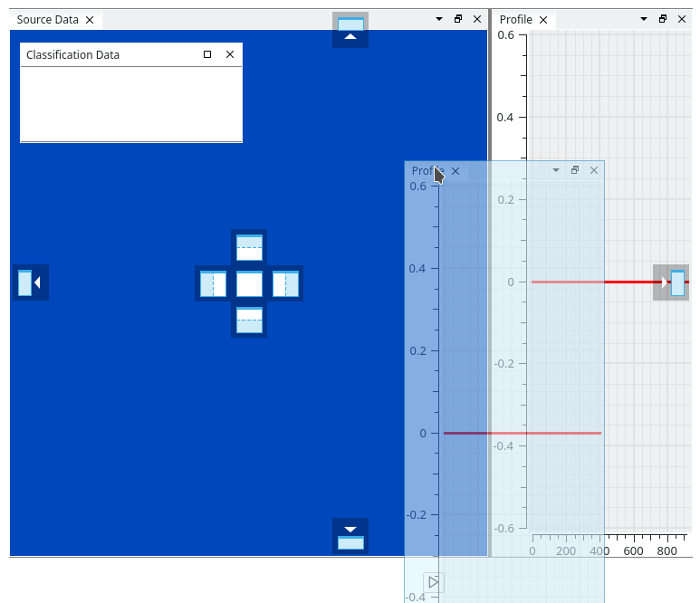Screen dimensions: 700x603
Task: Dock panel to top edge indicator
Action: coord(350,30)
